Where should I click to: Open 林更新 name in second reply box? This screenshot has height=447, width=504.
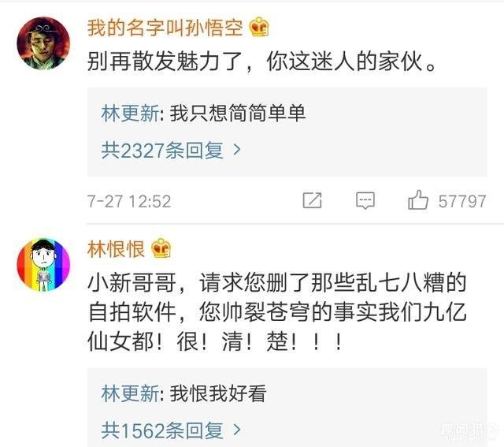(x=130, y=393)
